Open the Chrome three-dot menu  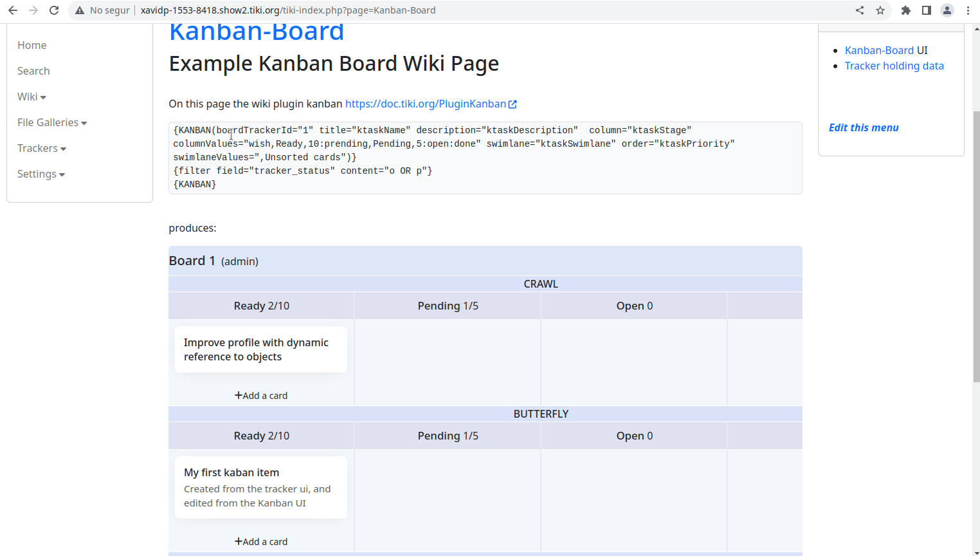pyautogui.click(x=968, y=10)
